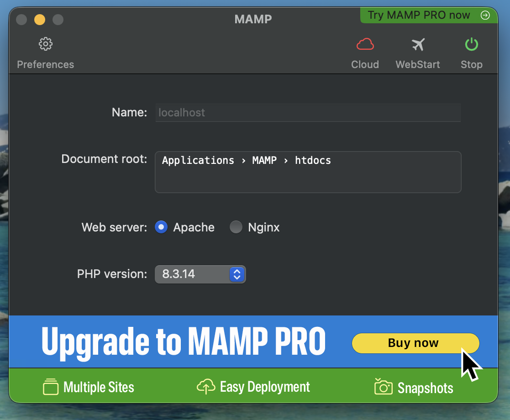Select the Apache web server radio button

click(x=161, y=227)
